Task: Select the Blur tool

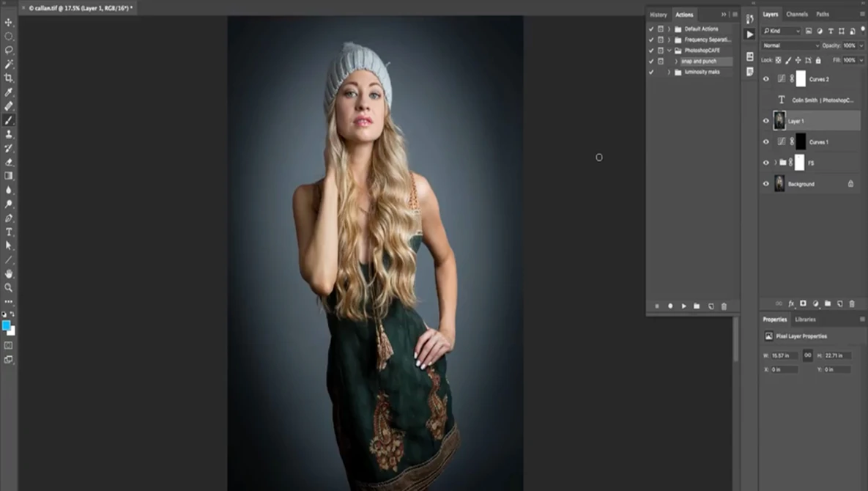Action: 9,190
